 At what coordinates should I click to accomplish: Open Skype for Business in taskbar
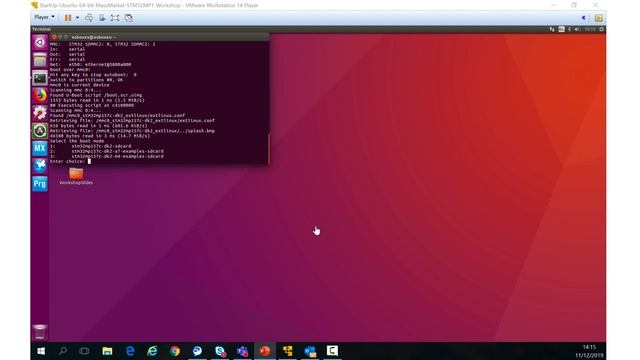coord(220,351)
